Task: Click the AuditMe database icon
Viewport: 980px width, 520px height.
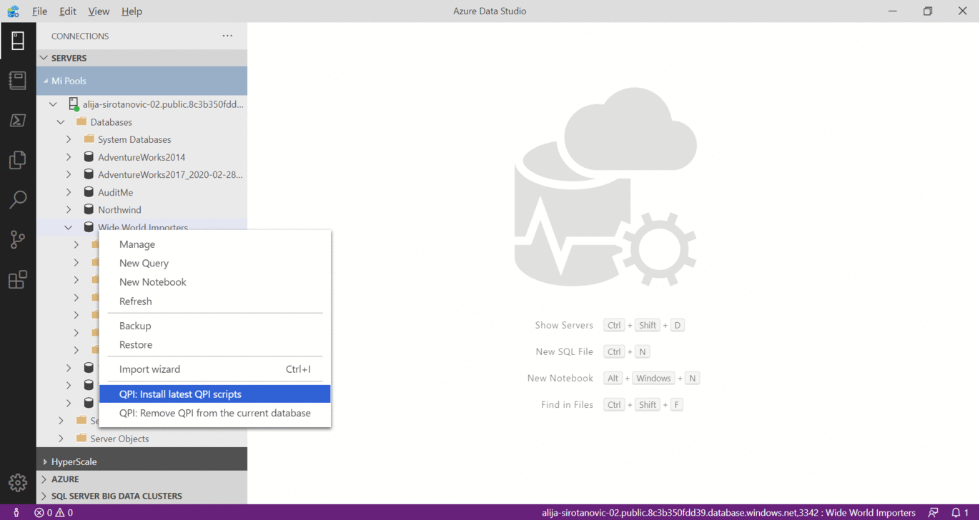Action: click(x=89, y=192)
